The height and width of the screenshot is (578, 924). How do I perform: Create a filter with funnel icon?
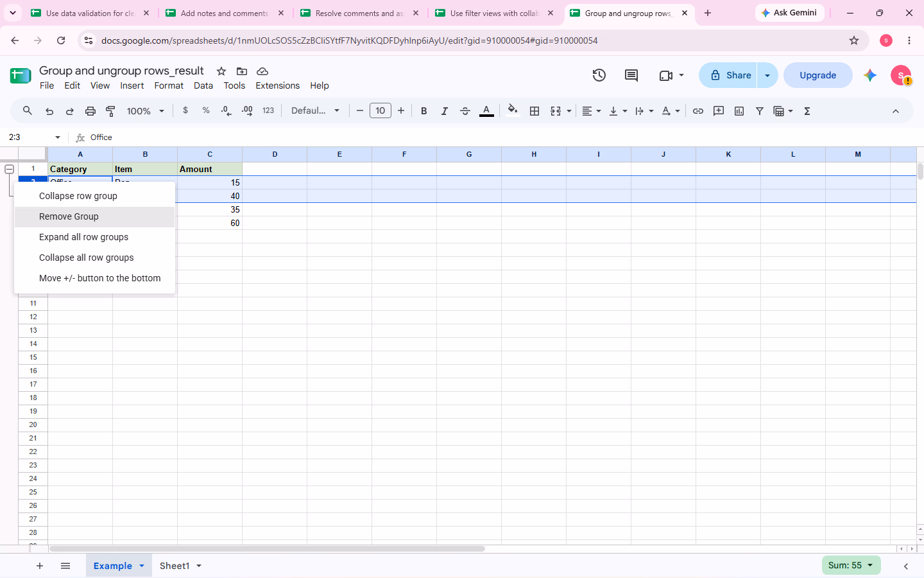point(760,111)
